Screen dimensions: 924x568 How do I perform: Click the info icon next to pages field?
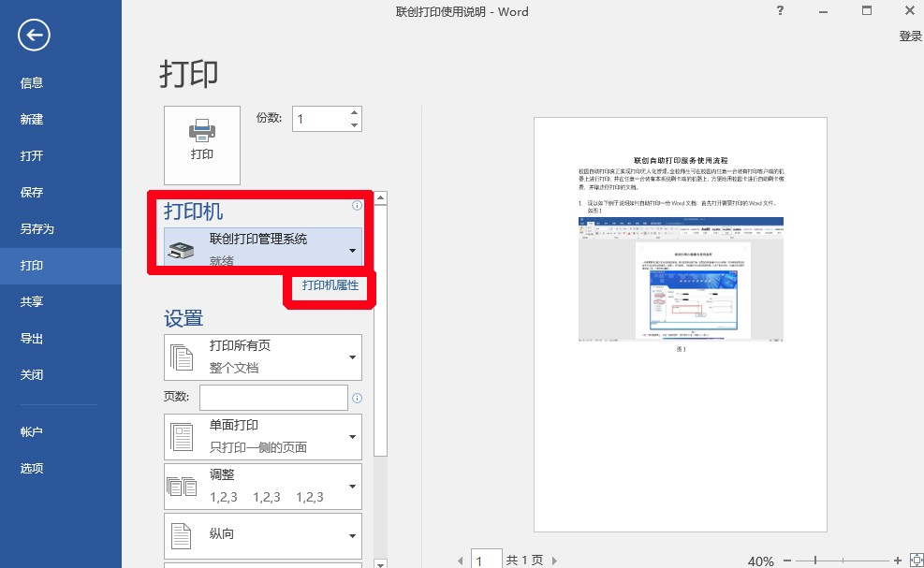(x=357, y=399)
